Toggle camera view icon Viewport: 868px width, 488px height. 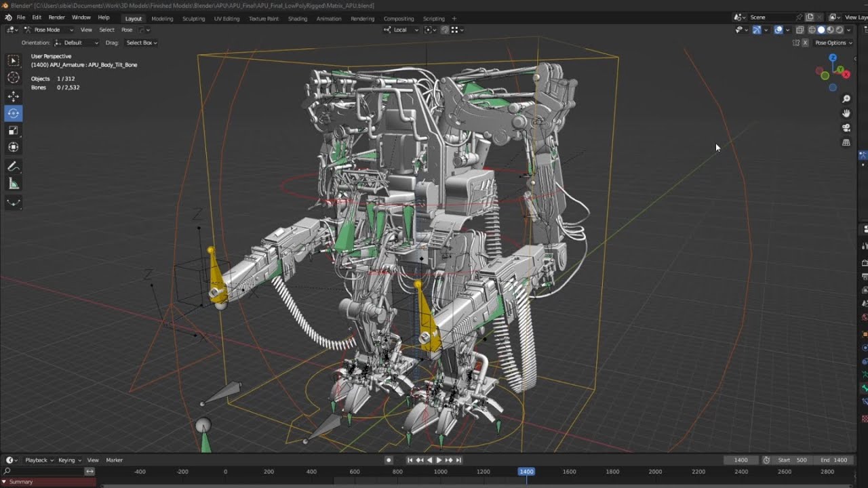click(846, 127)
